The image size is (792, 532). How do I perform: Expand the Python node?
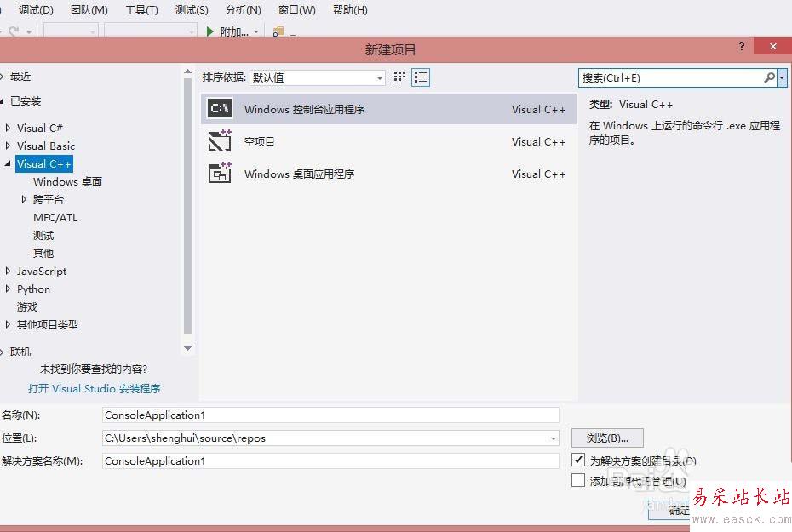click(x=8, y=289)
